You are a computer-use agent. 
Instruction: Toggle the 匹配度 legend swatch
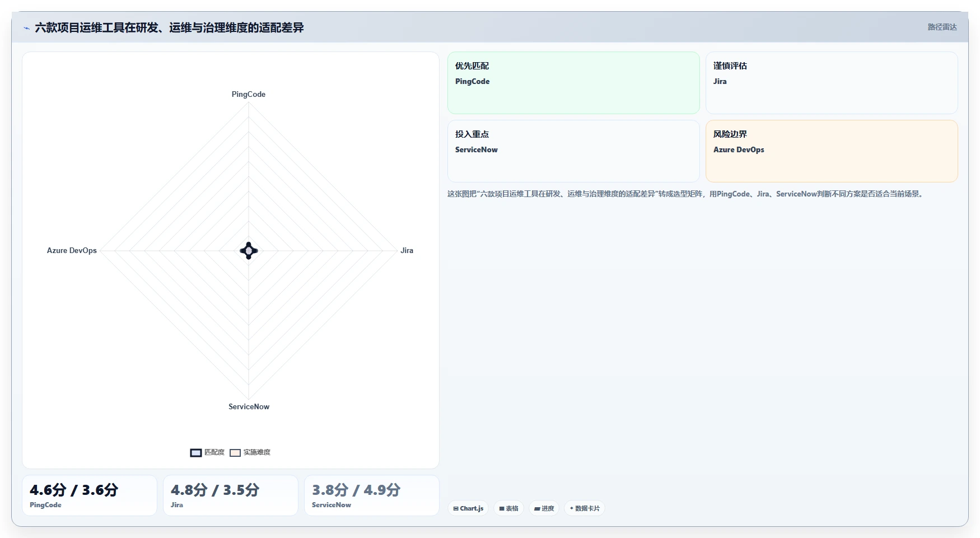tap(196, 453)
